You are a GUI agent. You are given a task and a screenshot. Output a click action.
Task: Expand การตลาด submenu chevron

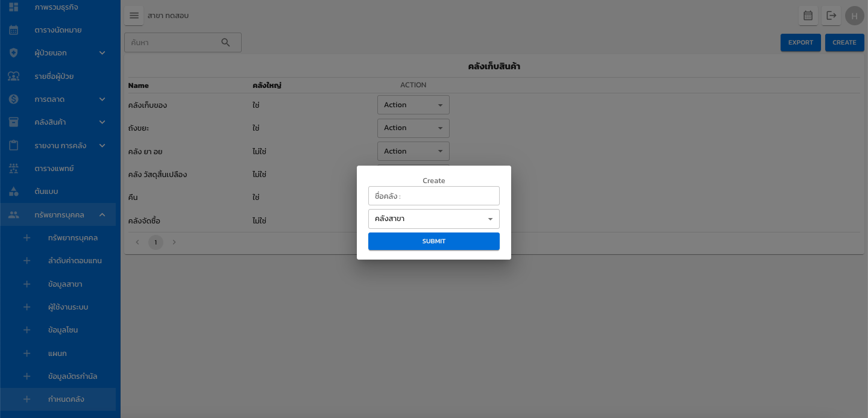pyautogui.click(x=102, y=99)
